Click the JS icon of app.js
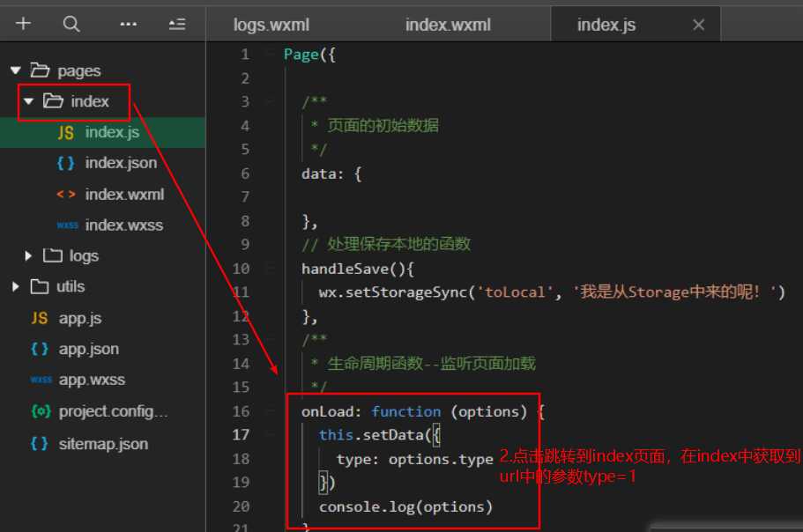This screenshot has width=803, height=532. tap(40, 318)
